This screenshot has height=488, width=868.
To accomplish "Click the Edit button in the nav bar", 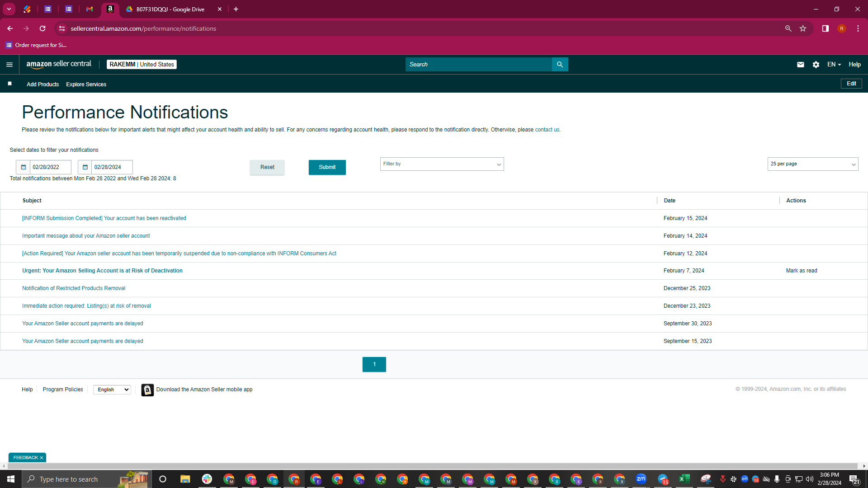I will (851, 84).
